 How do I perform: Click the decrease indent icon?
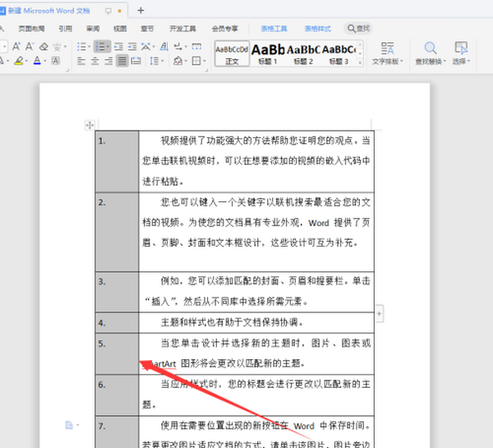coord(118,47)
